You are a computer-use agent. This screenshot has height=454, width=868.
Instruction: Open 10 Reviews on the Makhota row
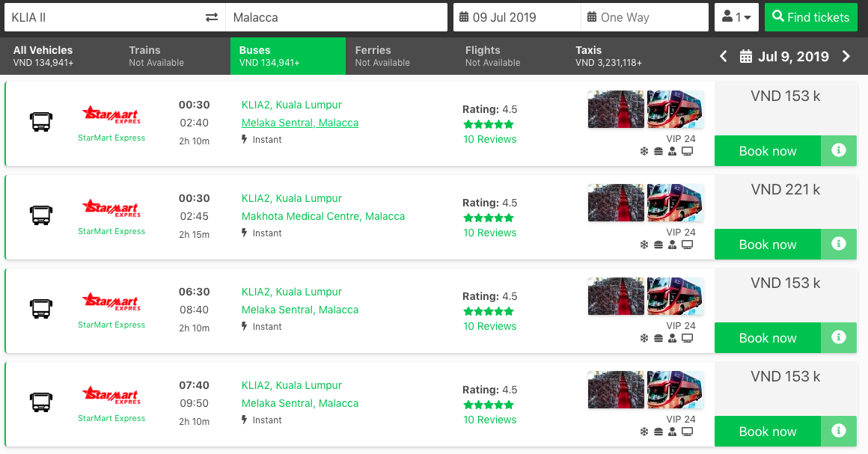pos(490,233)
